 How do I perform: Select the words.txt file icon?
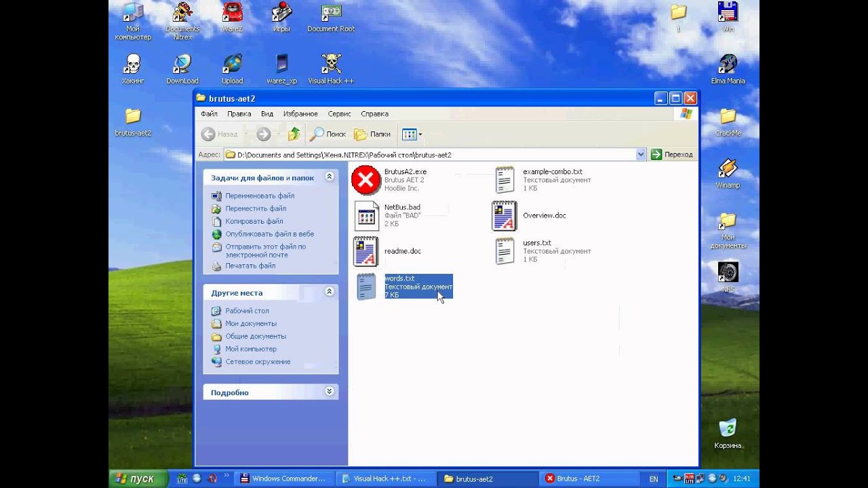coord(366,287)
